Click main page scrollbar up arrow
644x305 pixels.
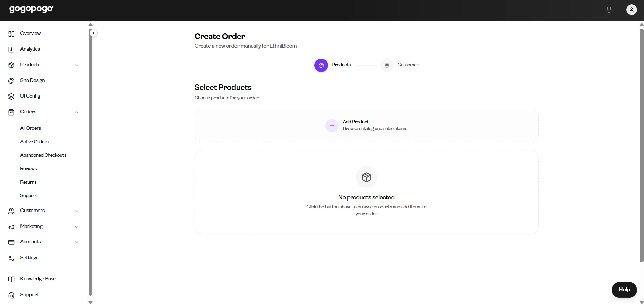pyautogui.click(x=641, y=25)
